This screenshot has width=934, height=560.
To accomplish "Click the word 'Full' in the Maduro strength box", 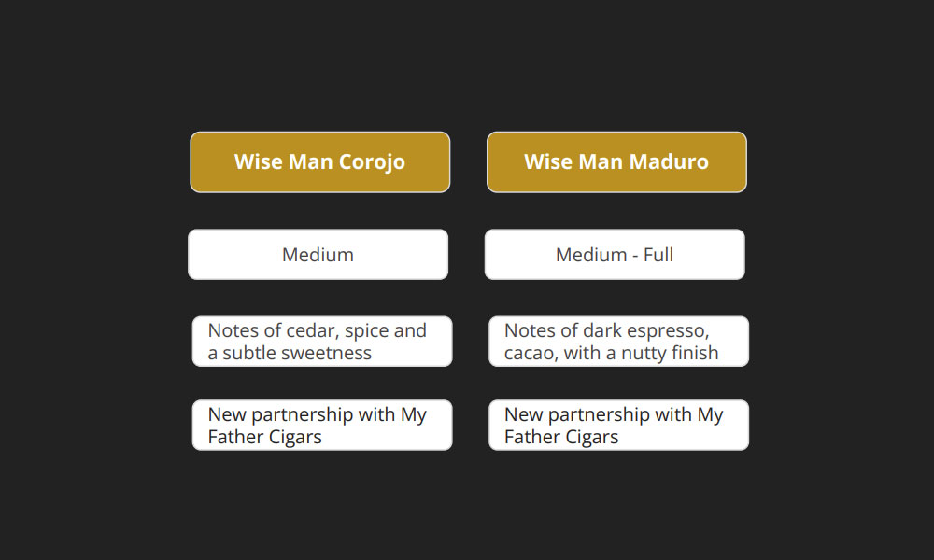I will tap(658, 254).
